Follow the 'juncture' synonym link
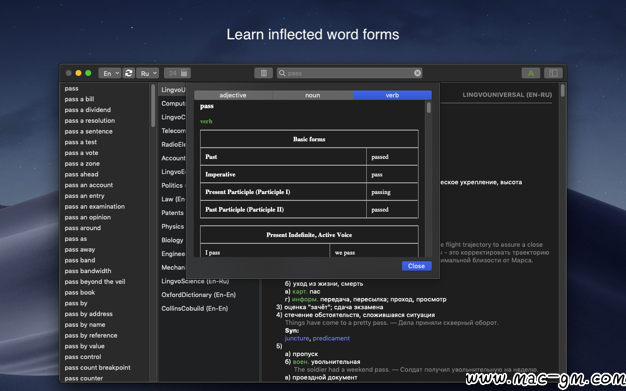 pyautogui.click(x=297, y=338)
